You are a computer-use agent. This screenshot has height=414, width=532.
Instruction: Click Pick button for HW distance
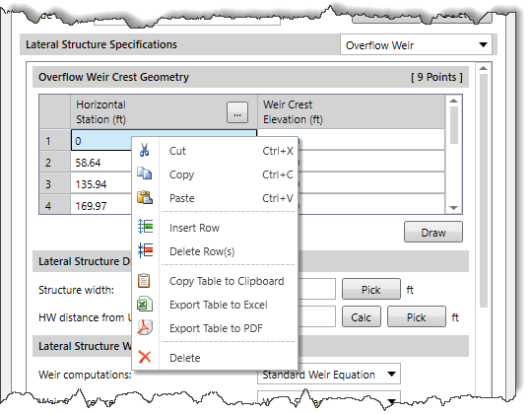(417, 317)
